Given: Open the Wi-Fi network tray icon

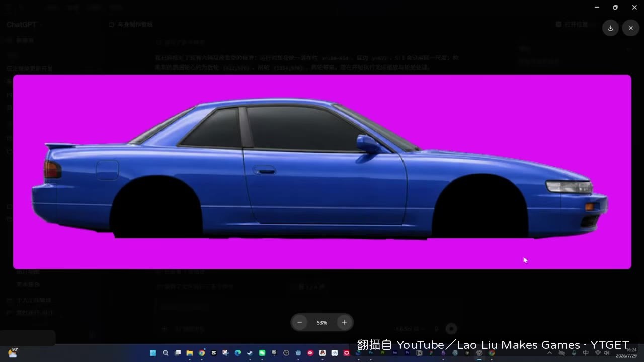Looking at the screenshot, I should pyautogui.click(x=598, y=353).
